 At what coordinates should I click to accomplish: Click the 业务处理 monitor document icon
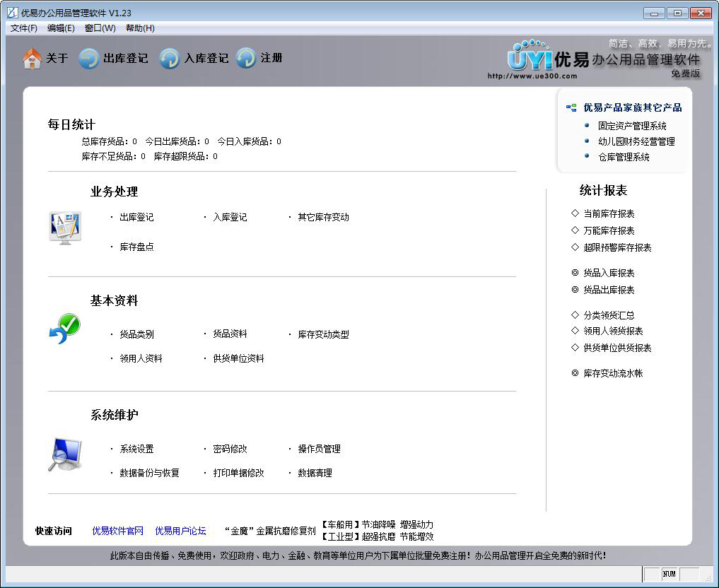(x=65, y=228)
